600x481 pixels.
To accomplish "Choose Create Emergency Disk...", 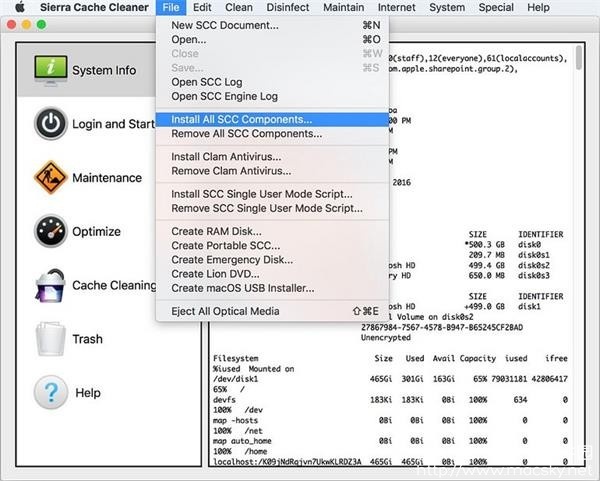I will click(x=272, y=259).
